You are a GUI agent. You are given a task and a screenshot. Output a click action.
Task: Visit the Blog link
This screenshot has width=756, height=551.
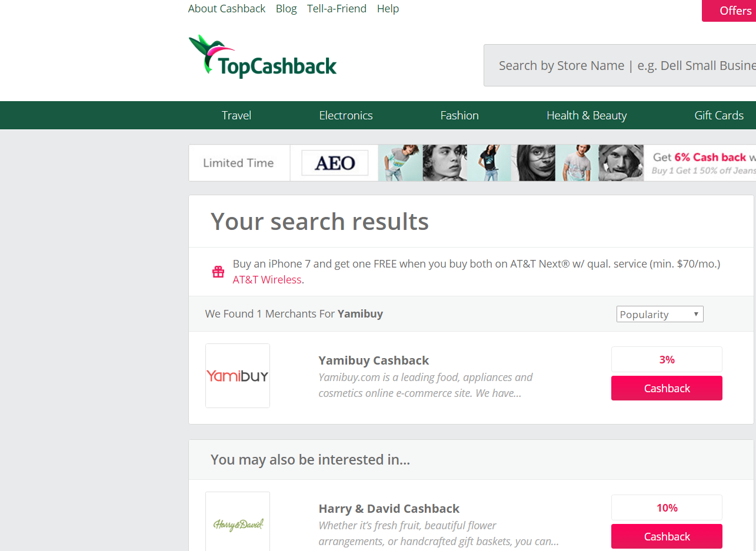pyautogui.click(x=287, y=9)
